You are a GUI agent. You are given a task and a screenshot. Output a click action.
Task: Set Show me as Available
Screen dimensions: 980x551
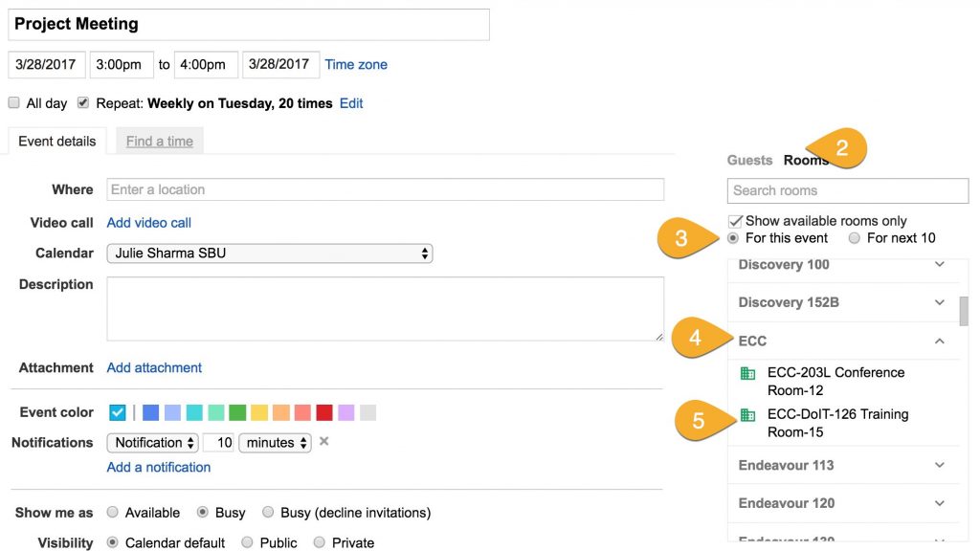pyautogui.click(x=113, y=513)
